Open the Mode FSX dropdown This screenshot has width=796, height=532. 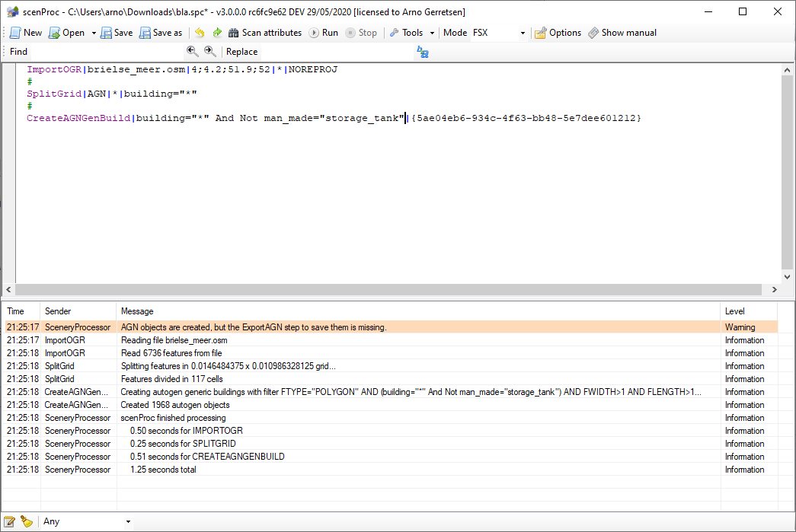[x=523, y=33]
